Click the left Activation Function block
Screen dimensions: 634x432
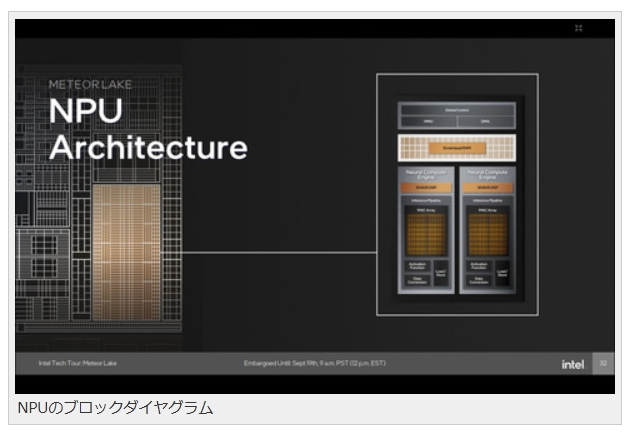tap(418, 267)
